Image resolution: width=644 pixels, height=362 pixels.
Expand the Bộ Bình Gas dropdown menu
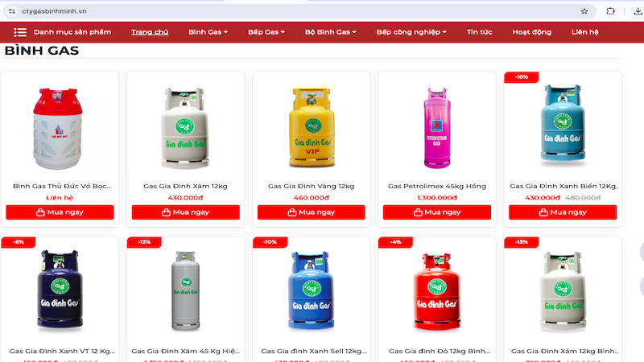tap(330, 32)
